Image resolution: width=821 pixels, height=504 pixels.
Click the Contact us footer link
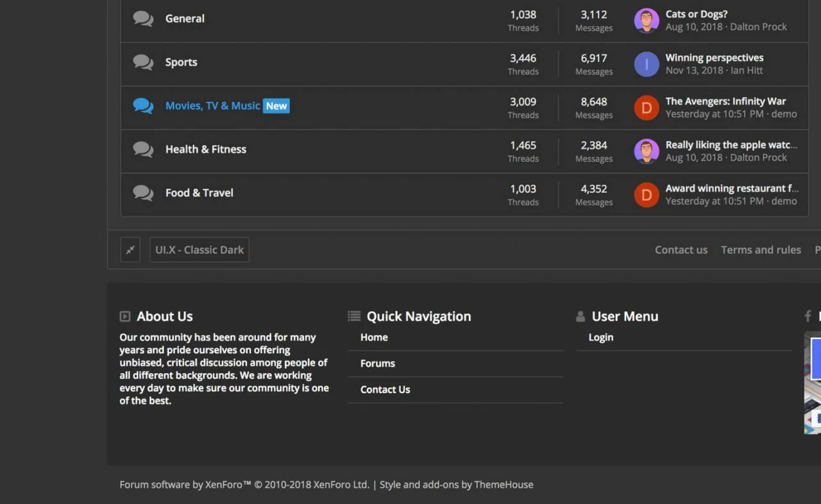click(681, 250)
